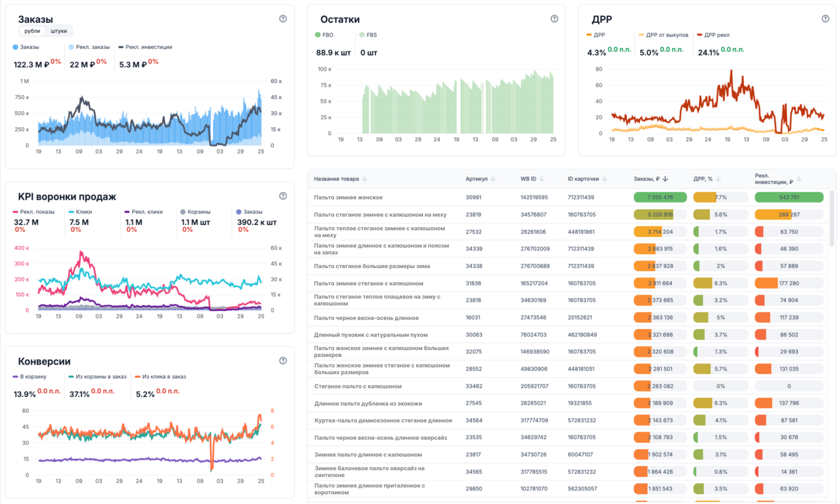
Task: Open product Пальто зимнее женское
Action: point(348,197)
